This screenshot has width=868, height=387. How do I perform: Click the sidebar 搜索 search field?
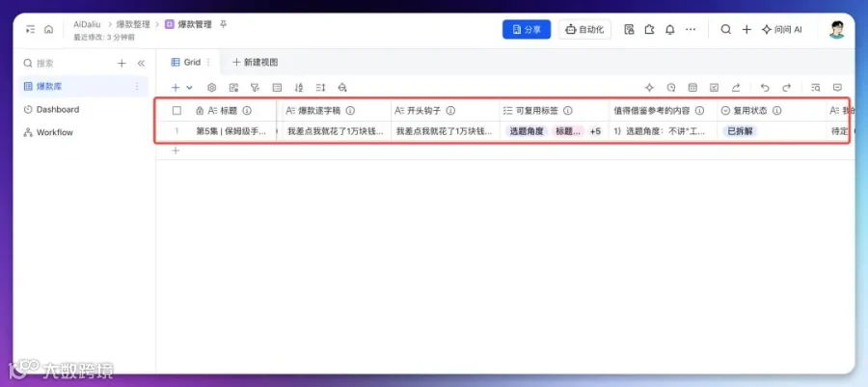click(x=66, y=64)
